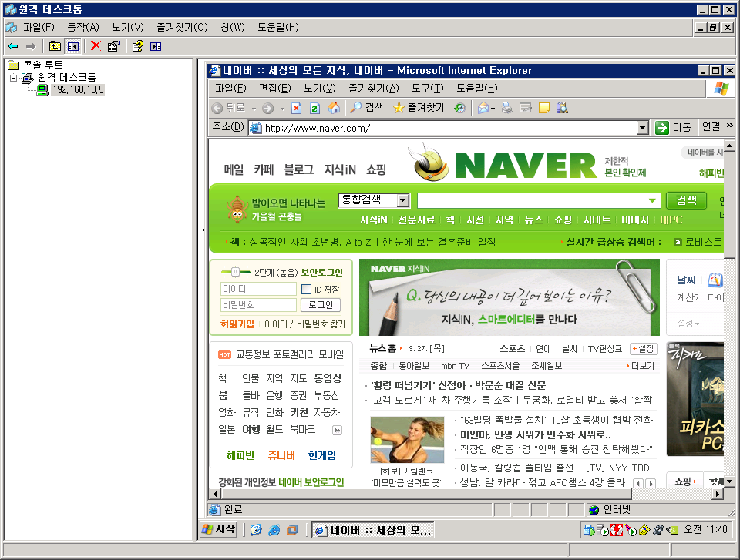
Task: Click orange quick launch icon beside IE
Action: [x=293, y=530]
